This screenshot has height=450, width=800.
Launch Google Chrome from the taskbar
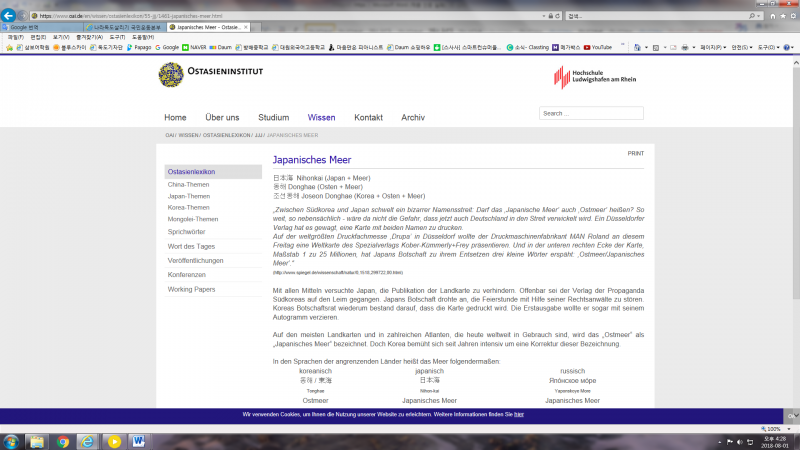tap(62, 440)
